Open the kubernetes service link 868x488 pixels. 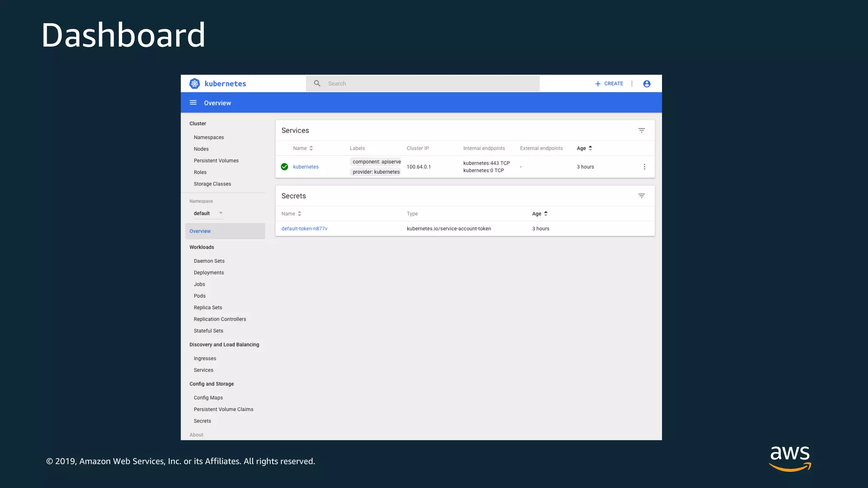click(306, 167)
